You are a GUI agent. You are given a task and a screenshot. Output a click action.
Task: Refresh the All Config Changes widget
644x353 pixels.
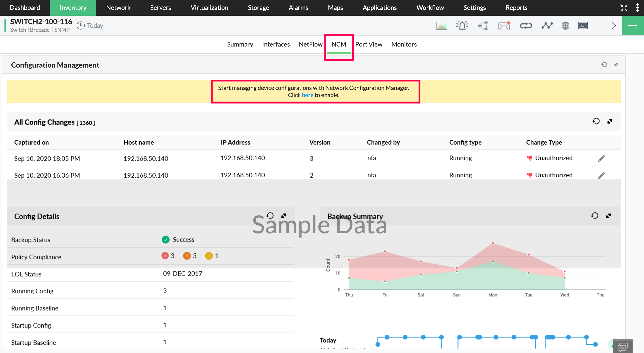pos(596,121)
